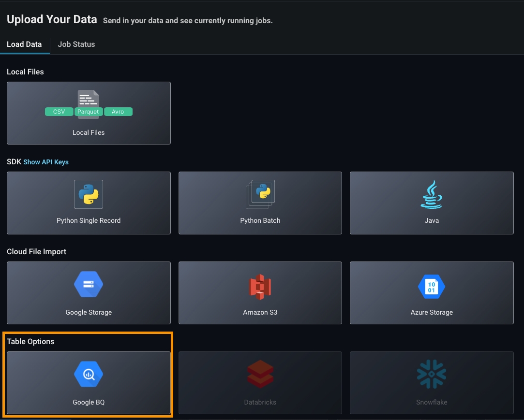Image resolution: width=524 pixels, height=420 pixels.
Task: Click the Local Files card caption
Action: (x=89, y=132)
